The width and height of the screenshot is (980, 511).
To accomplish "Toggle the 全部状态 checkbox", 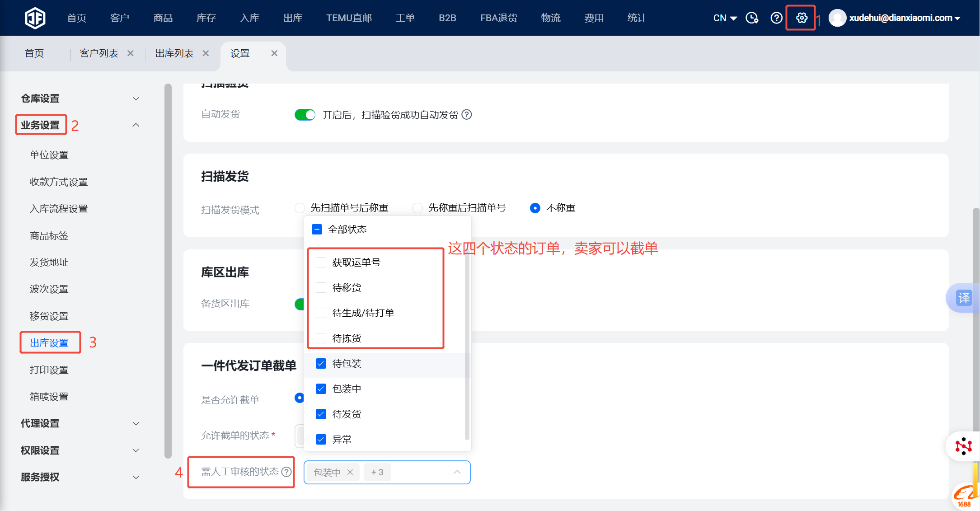I will [317, 230].
